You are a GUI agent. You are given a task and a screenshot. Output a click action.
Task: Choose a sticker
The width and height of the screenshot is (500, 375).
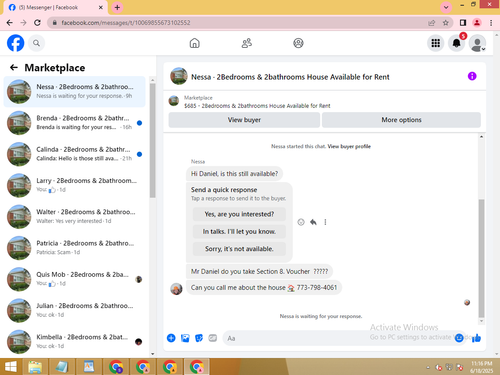(199, 338)
